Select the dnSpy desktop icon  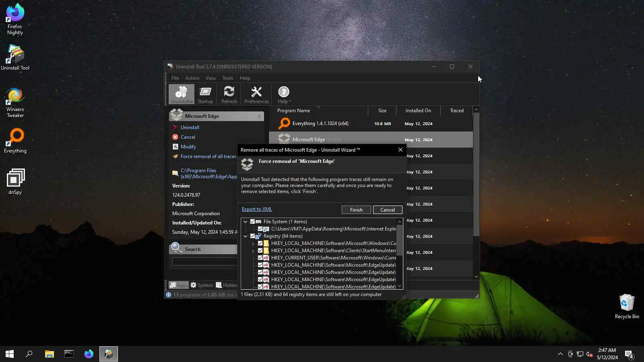(15, 181)
